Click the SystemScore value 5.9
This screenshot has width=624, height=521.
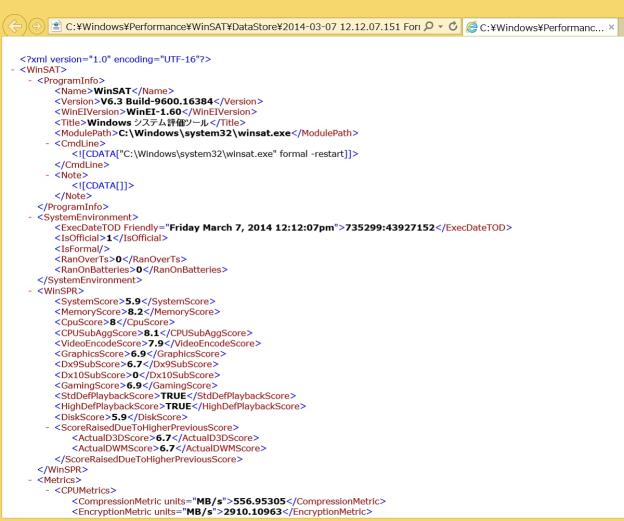coord(133,301)
